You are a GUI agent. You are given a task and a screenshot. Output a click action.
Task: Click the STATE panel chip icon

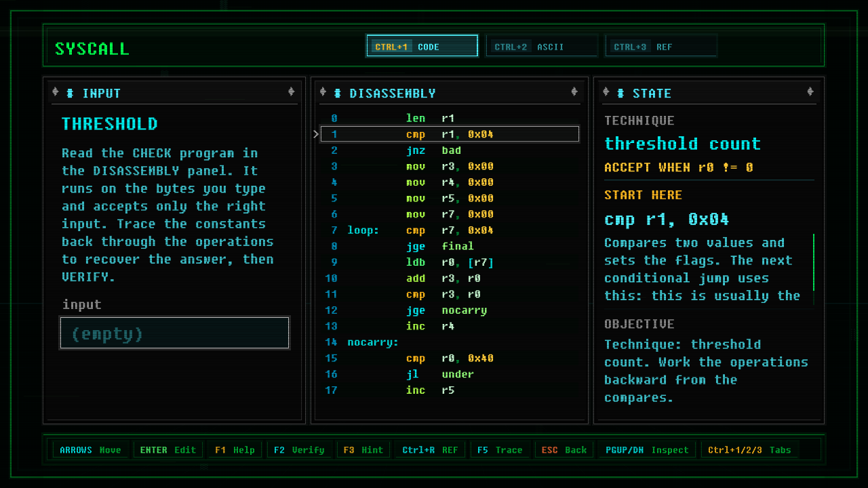click(x=620, y=93)
